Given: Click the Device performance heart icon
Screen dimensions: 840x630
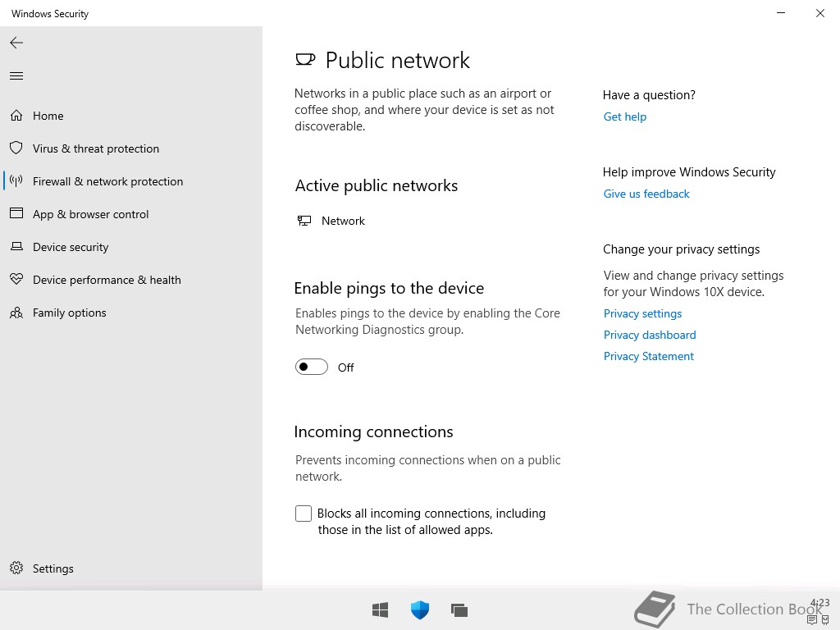Looking at the screenshot, I should [16, 279].
